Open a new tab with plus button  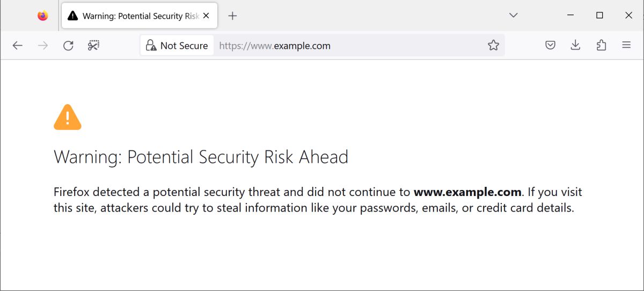[x=232, y=16]
